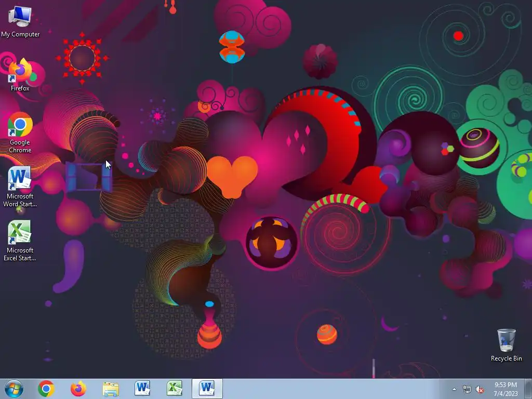532x399 pixels.
Task: Open the Windows Start menu orb
Action: pyautogui.click(x=14, y=389)
